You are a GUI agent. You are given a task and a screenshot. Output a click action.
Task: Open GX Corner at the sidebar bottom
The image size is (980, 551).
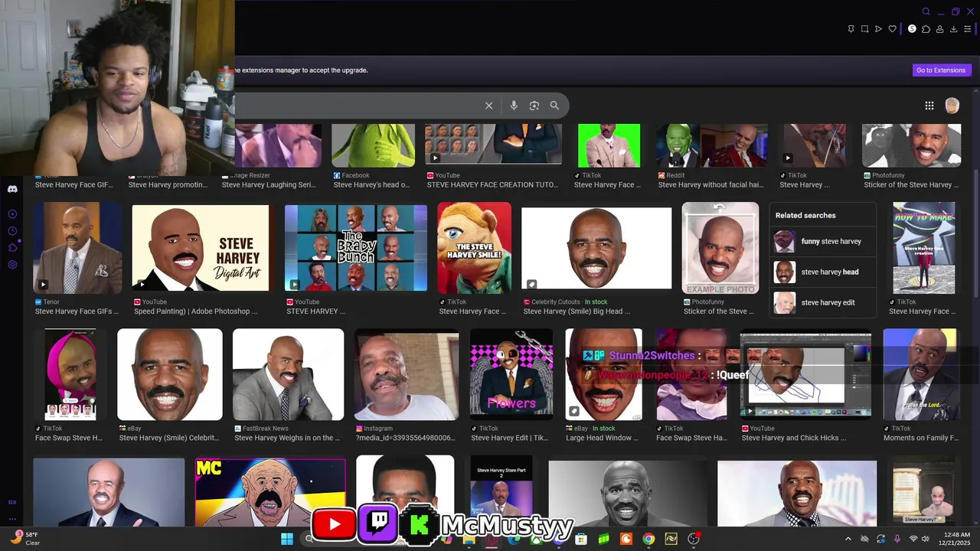[x=12, y=503]
